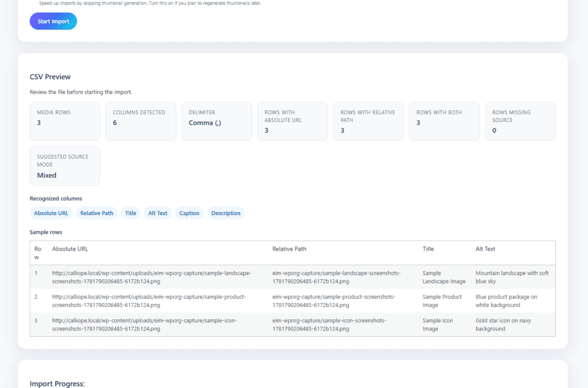
Task: Click the Rows With Both card
Action: (x=444, y=121)
